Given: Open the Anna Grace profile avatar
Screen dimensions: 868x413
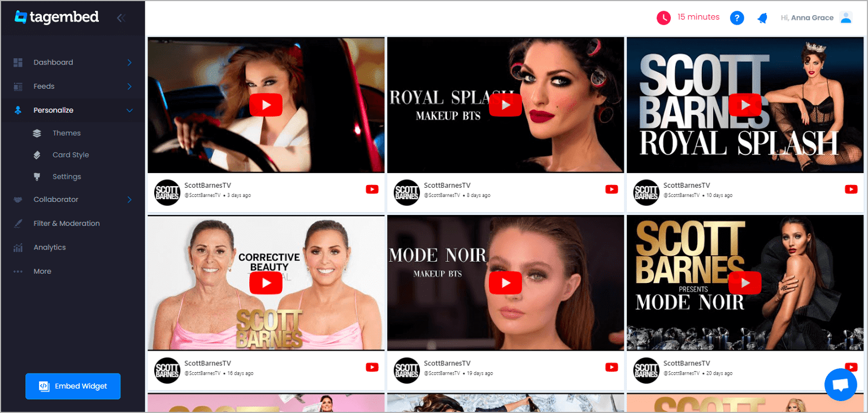Looking at the screenshot, I should [846, 18].
